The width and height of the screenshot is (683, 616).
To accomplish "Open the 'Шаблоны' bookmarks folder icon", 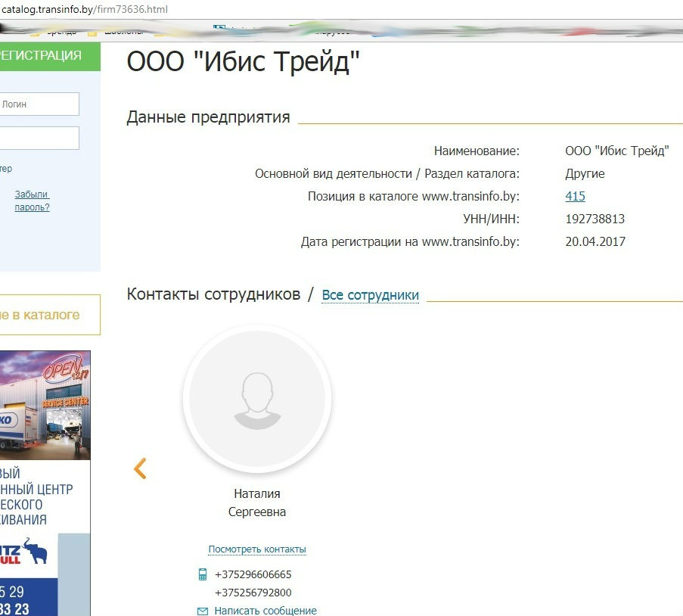I will coord(92,32).
